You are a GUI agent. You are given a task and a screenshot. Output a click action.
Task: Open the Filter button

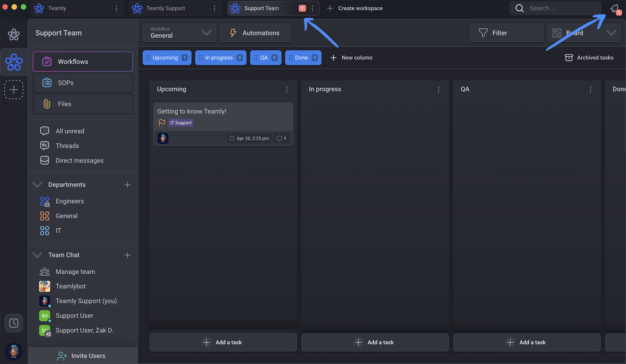[x=506, y=33]
